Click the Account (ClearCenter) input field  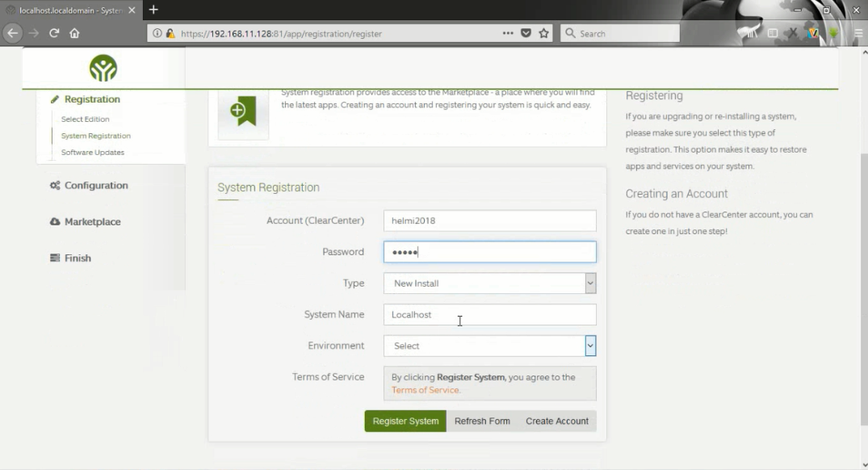[x=490, y=220]
